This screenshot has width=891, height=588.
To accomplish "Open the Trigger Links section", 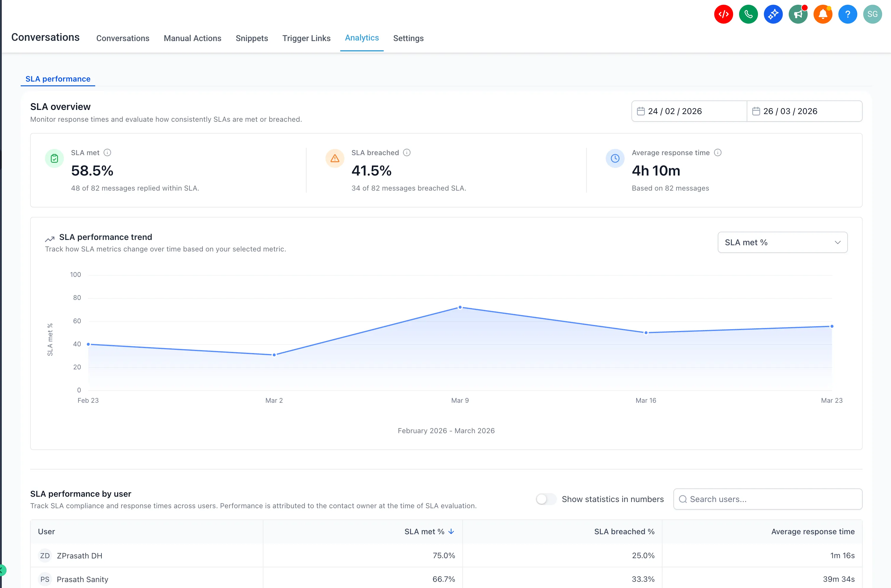I will tap(306, 38).
